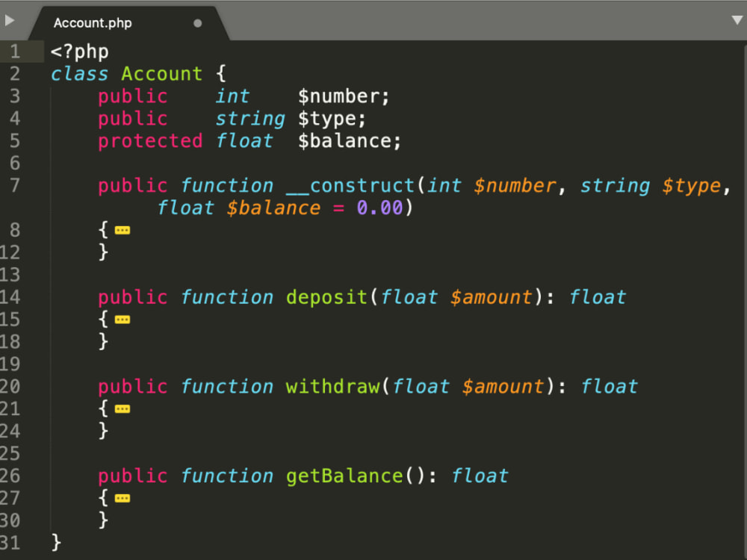This screenshot has height=560, width=747.
Task: Click the deposit method name
Action: 327,298
